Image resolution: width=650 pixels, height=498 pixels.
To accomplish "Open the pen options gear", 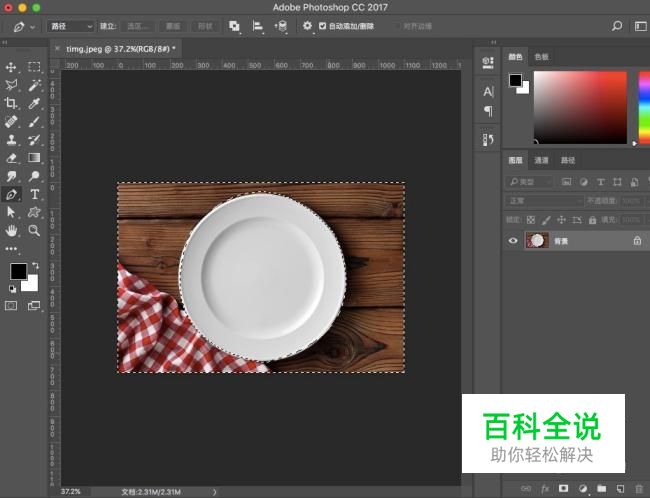I will click(x=307, y=26).
